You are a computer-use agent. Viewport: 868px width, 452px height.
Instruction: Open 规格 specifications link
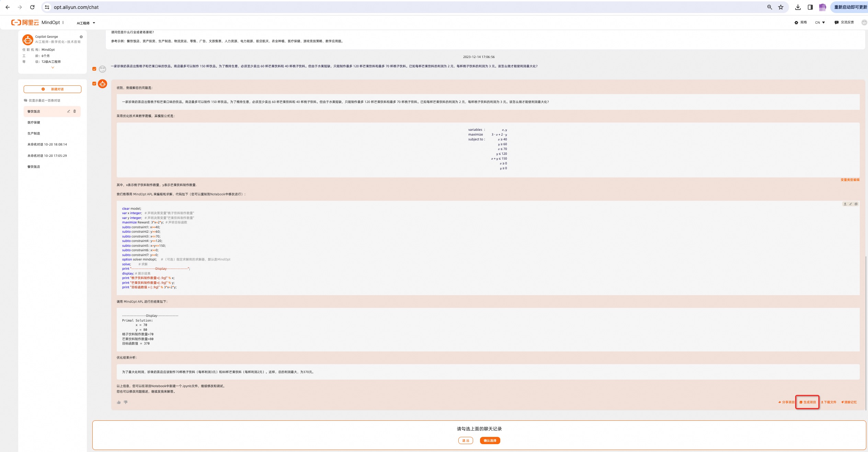[x=800, y=22]
